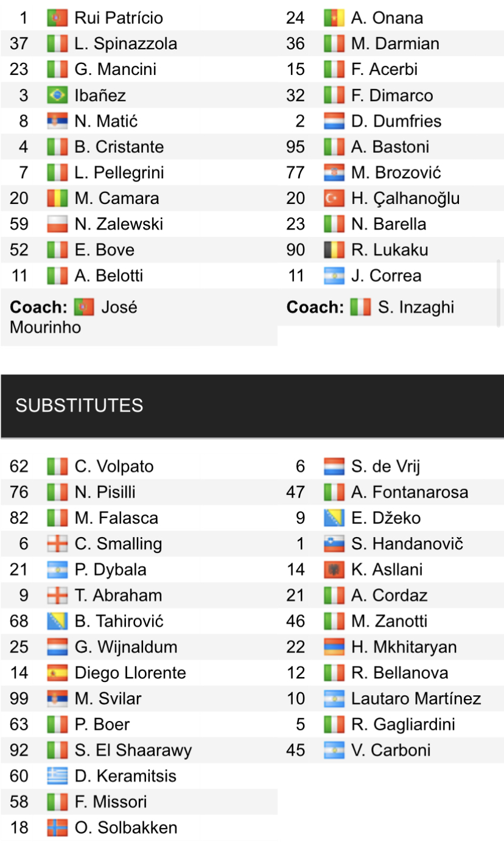Click the Spain flag beside Diego Llorente
Image resolution: width=504 pixels, height=847 pixels.
57,673
